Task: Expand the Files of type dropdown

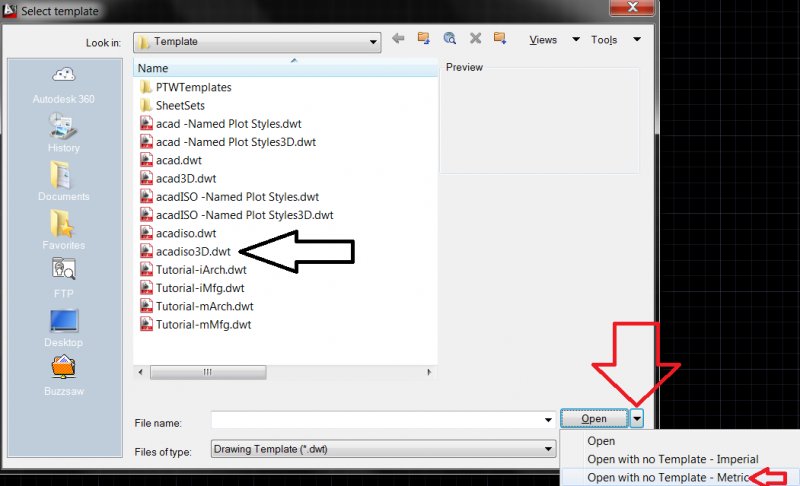Action: [548, 449]
